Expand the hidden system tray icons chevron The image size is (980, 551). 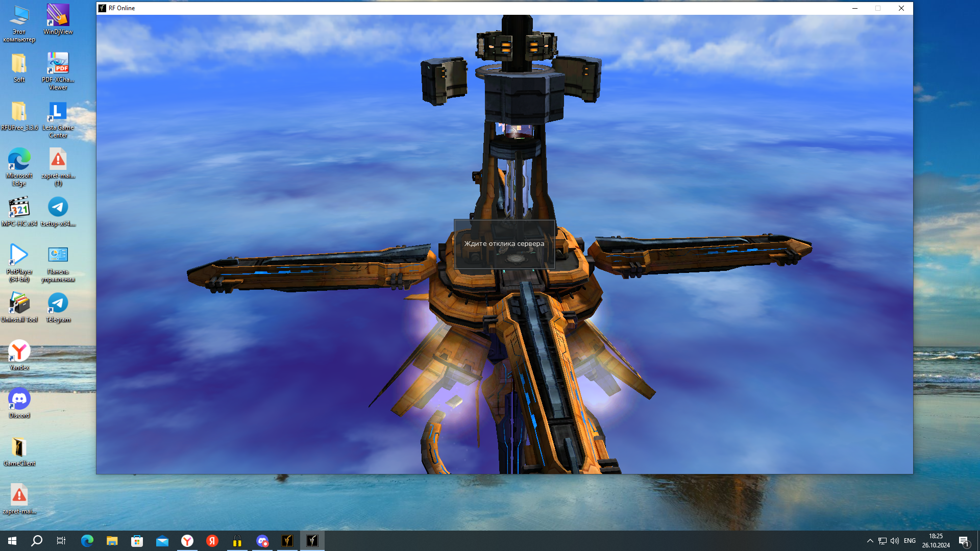point(870,541)
